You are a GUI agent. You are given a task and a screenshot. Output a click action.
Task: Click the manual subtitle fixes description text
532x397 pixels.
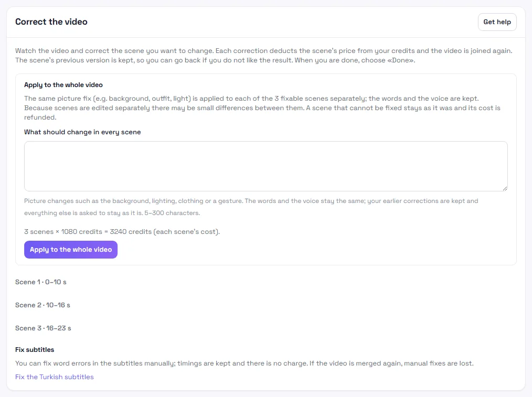pos(244,363)
